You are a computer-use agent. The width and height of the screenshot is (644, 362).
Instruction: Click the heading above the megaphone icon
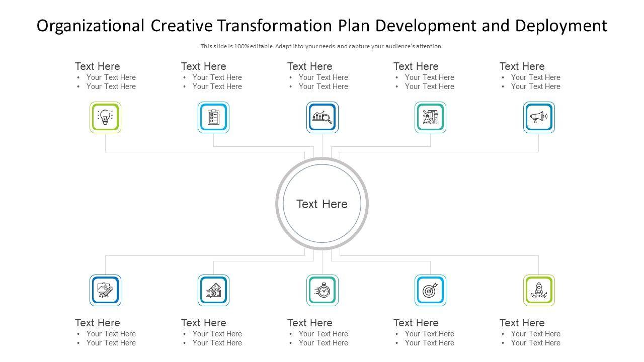[x=522, y=66]
